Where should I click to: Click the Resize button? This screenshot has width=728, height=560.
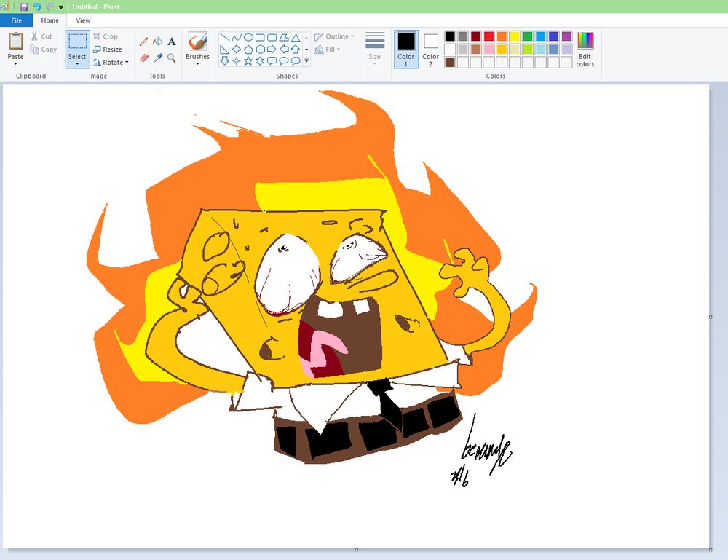pos(108,50)
